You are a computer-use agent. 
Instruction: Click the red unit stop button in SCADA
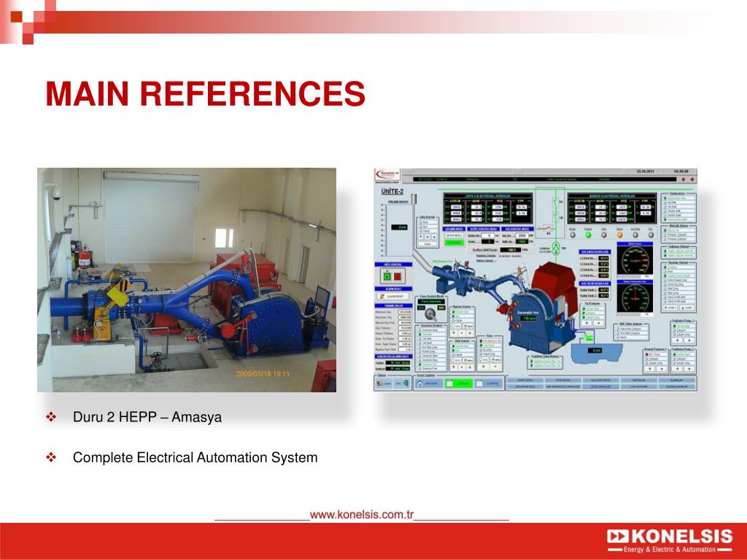(398, 276)
